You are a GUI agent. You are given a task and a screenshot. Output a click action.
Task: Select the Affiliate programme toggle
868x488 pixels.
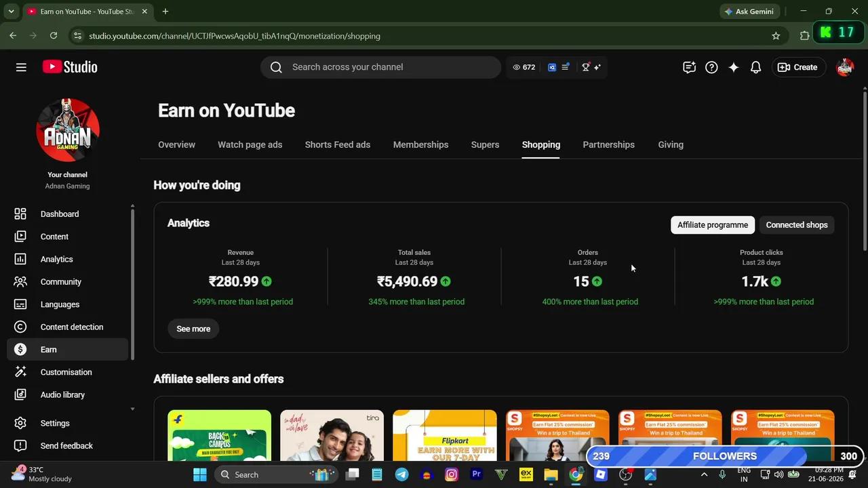click(713, 225)
